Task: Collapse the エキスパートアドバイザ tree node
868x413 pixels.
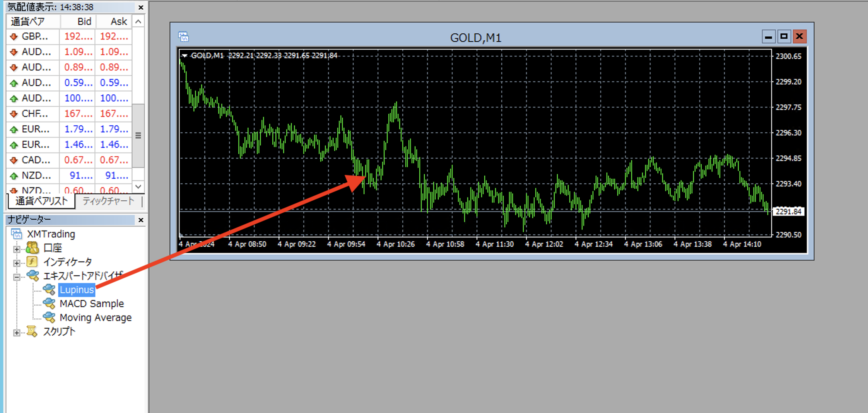Action: tap(17, 277)
